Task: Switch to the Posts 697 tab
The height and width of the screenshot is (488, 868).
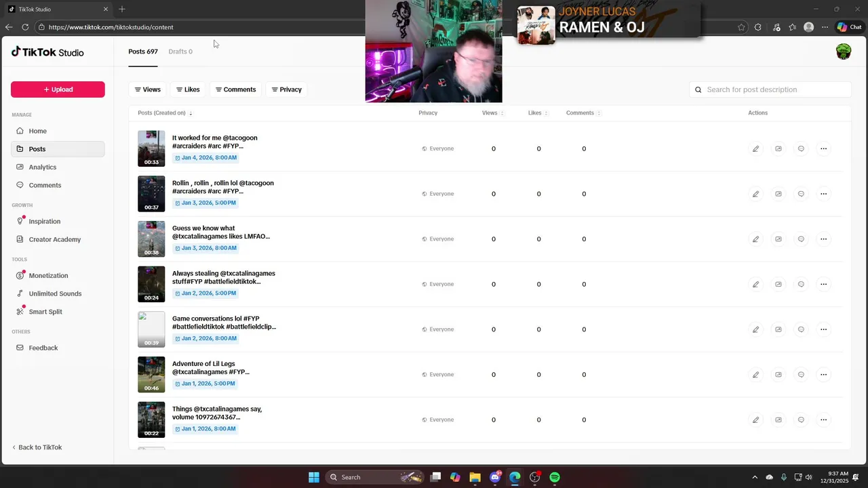Action: (143, 52)
